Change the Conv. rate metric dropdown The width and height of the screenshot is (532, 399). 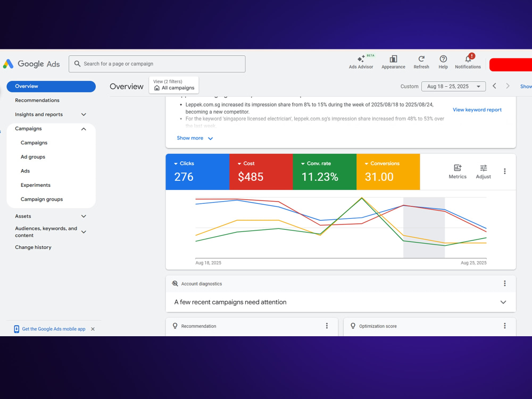[x=316, y=163]
